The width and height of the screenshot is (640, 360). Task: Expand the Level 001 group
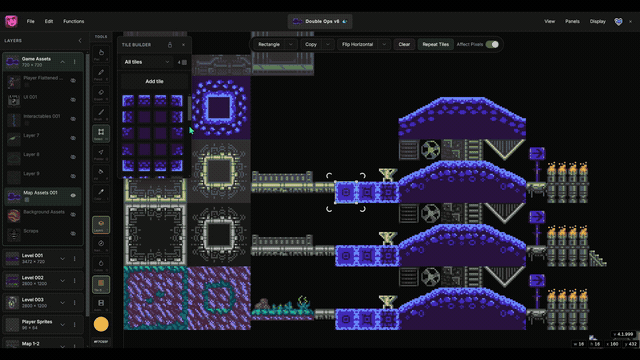tap(62, 258)
